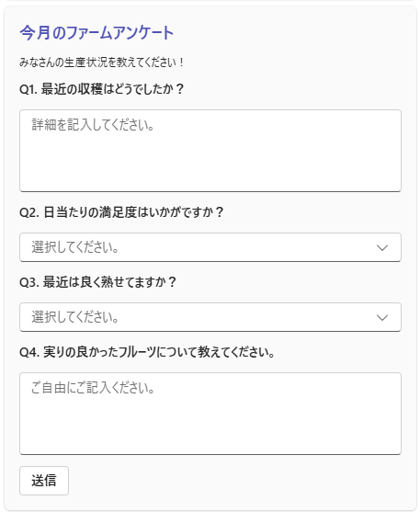The width and height of the screenshot is (420, 512).
Task: Select the 選択してください placeholder under Q2
Action: (75, 247)
